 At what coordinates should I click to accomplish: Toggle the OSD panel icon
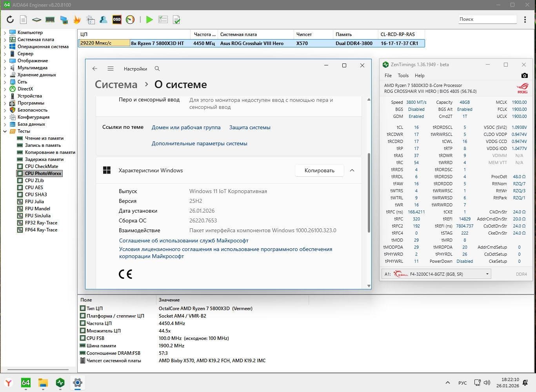(x=117, y=19)
